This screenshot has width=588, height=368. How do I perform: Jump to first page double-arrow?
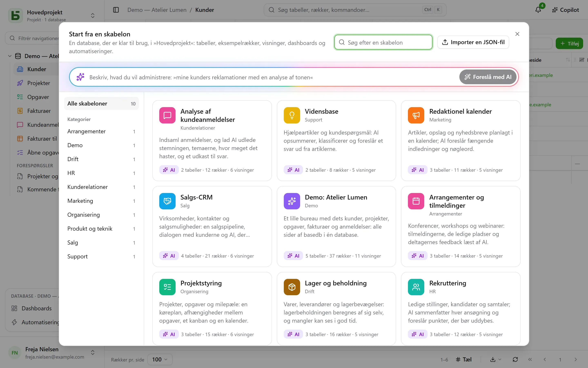click(x=530, y=359)
